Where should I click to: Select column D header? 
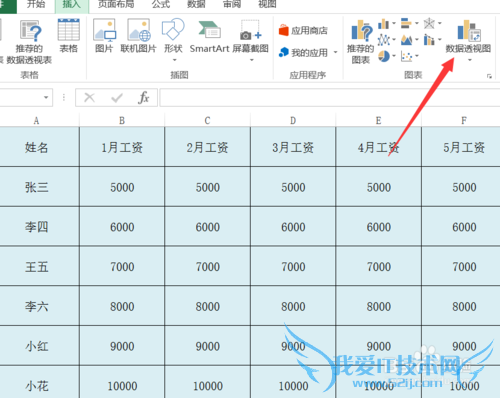[293, 120]
